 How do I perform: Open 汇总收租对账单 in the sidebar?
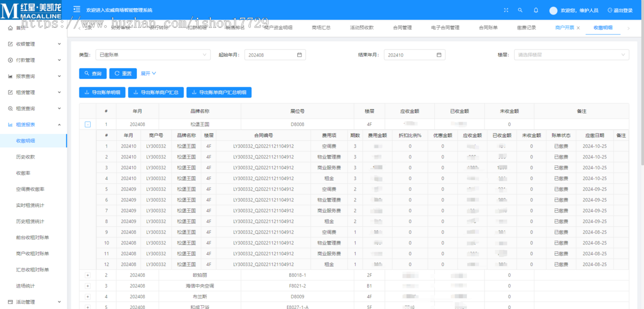coord(33,270)
